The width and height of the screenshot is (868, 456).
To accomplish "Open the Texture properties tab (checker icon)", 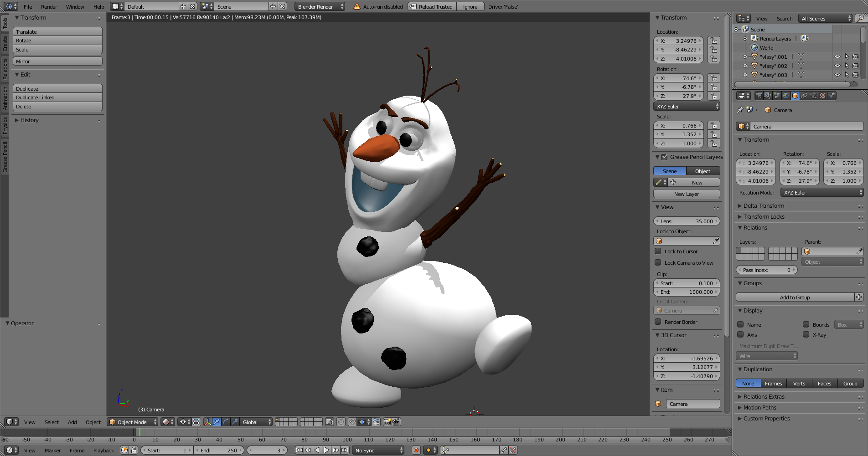I will tap(822, 96).
